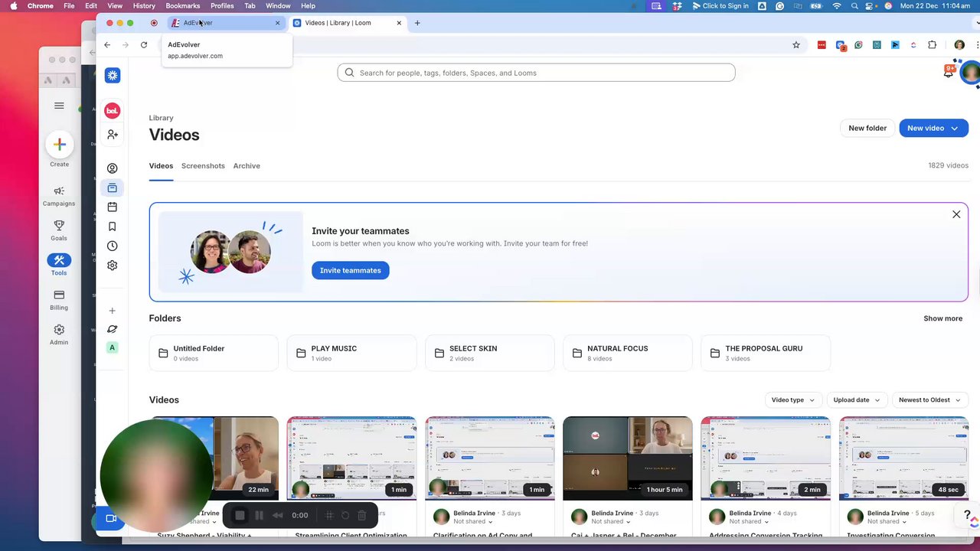The image size is (980, 551).
Task: Open the Bookmarks menu in menu bar
Action: 183,5
